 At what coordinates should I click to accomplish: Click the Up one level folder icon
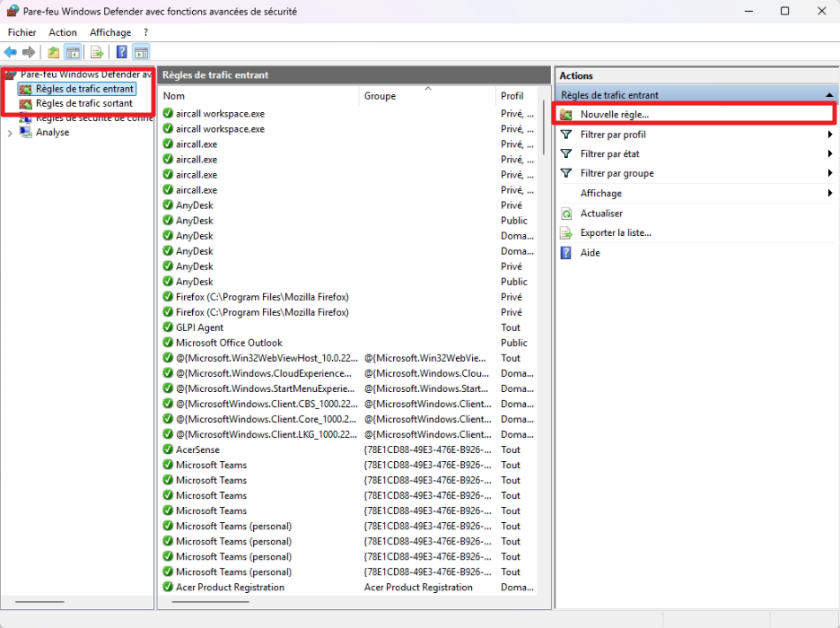53,52
